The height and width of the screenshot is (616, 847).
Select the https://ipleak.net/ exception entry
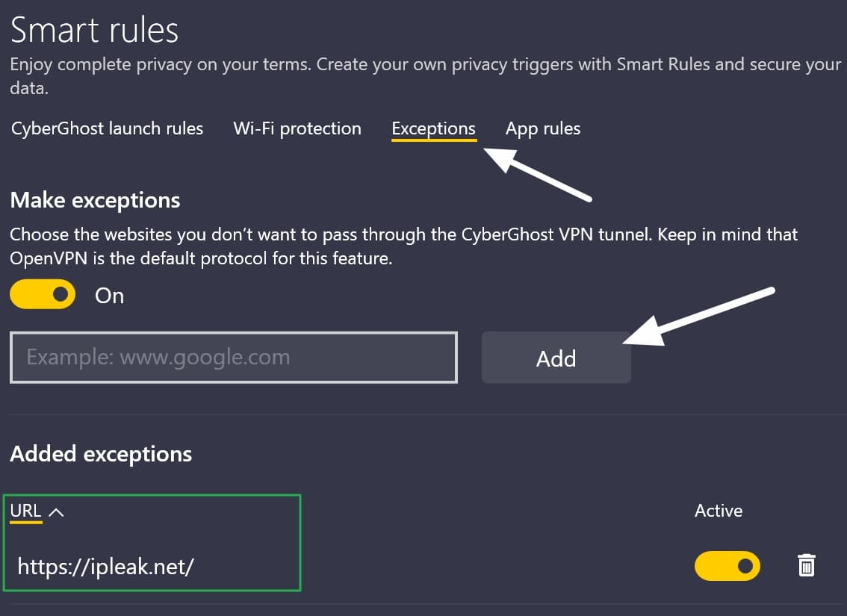[106, 566]
